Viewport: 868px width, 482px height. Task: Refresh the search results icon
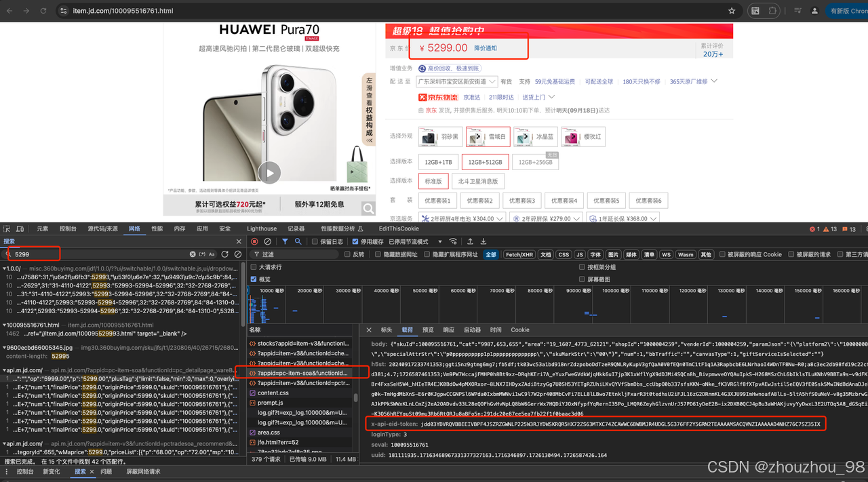[225, 254]
